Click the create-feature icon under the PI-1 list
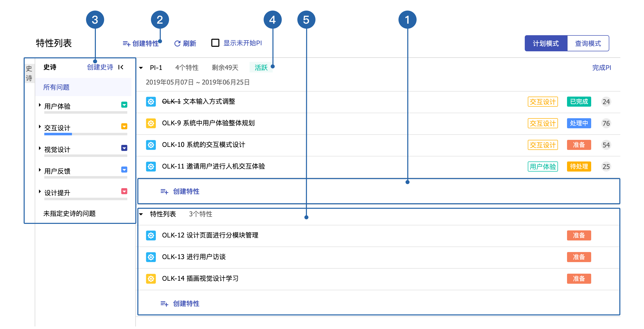644x329 pixels. (x=164, y=192)
